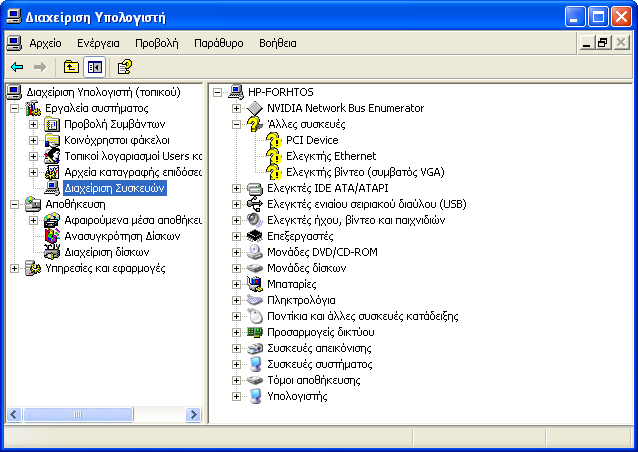The width and height of the screenshot is (638, 452).
Task: Toggle the Show/Hide console tree button
Action: click(94, 67)
